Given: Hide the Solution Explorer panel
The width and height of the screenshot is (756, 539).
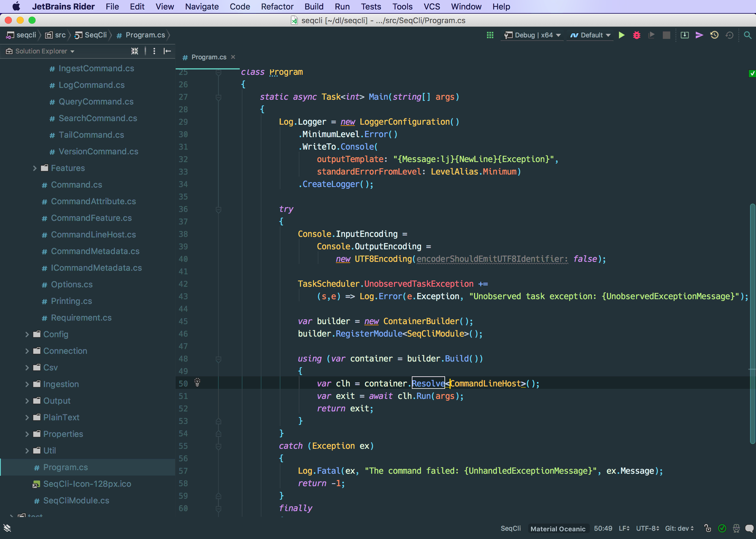Looking at the screenshot, I should pyautogui.click(x=167, y=51).
